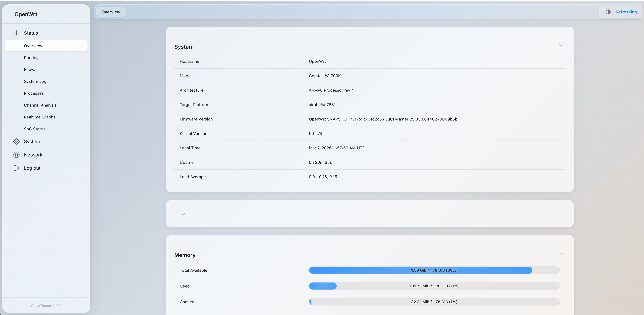Click the Cached memory progress bar
This screenshot has height=315, width=644.
click(434, 302)
